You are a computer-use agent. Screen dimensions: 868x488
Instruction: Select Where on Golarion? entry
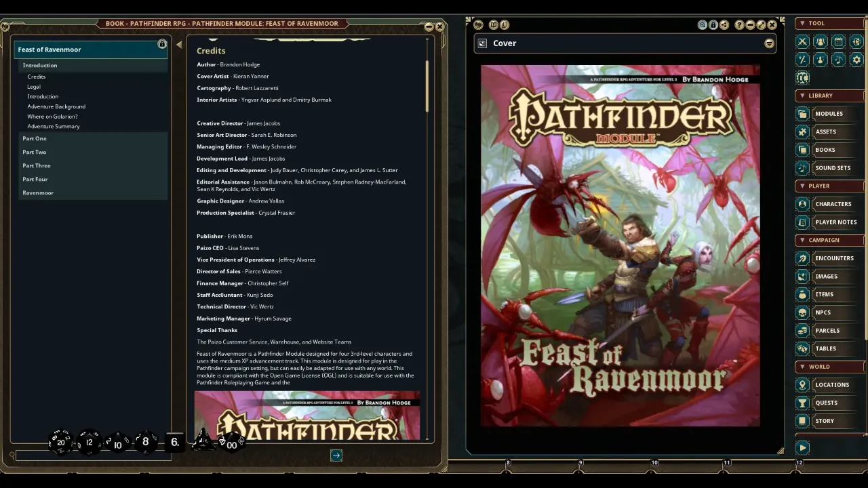point(52,117)
